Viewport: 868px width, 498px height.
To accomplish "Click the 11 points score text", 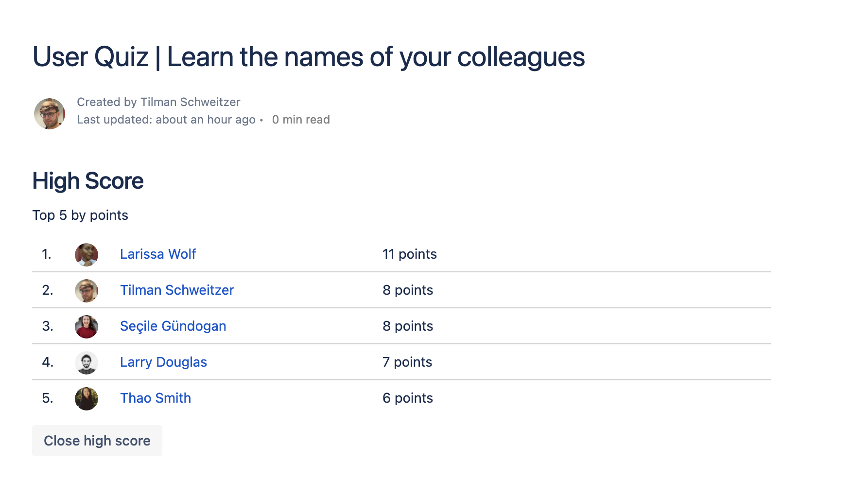I will point(410,254).
